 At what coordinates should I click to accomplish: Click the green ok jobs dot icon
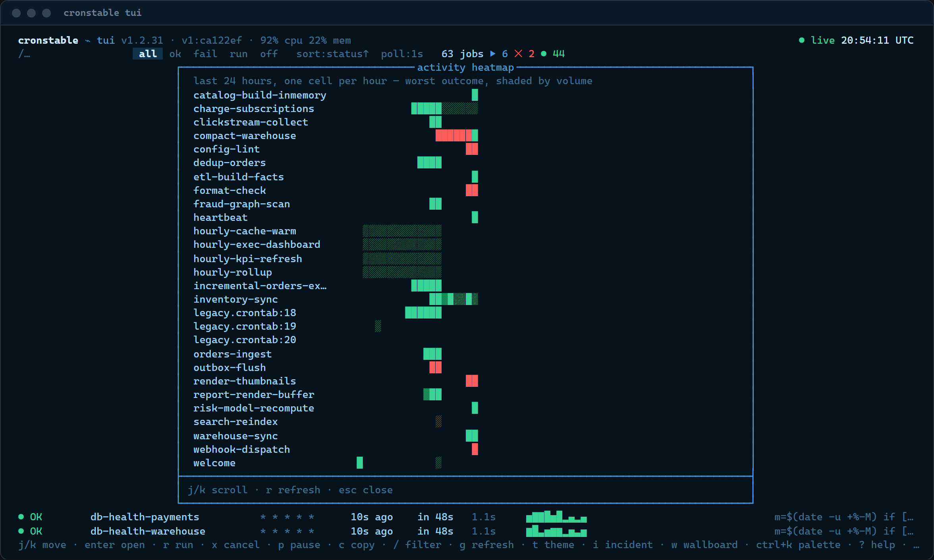coord(544,54)
